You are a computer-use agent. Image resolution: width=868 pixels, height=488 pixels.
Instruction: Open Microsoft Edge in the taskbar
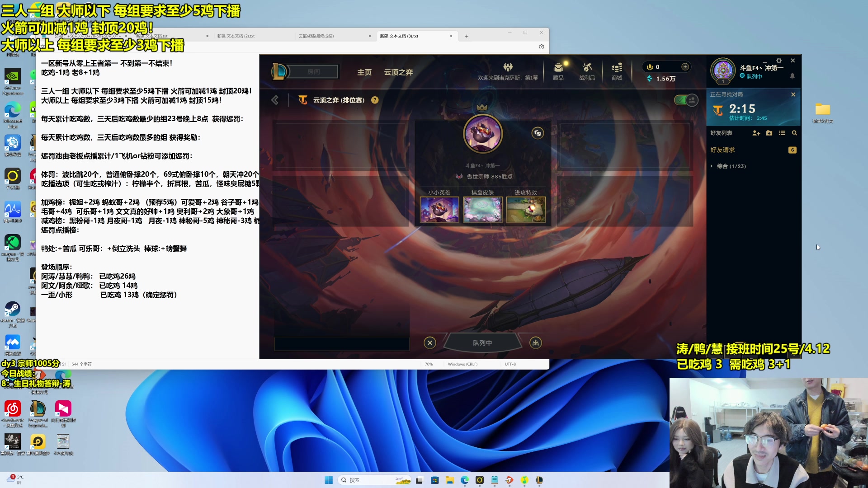tap(465, 480)
